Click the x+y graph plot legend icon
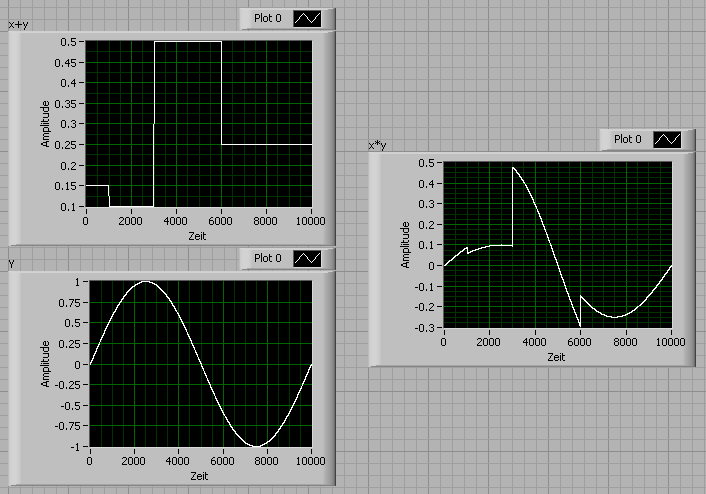The height and width of the screenshot is (494, 706). pyautogui.click(x=308, y=19)
